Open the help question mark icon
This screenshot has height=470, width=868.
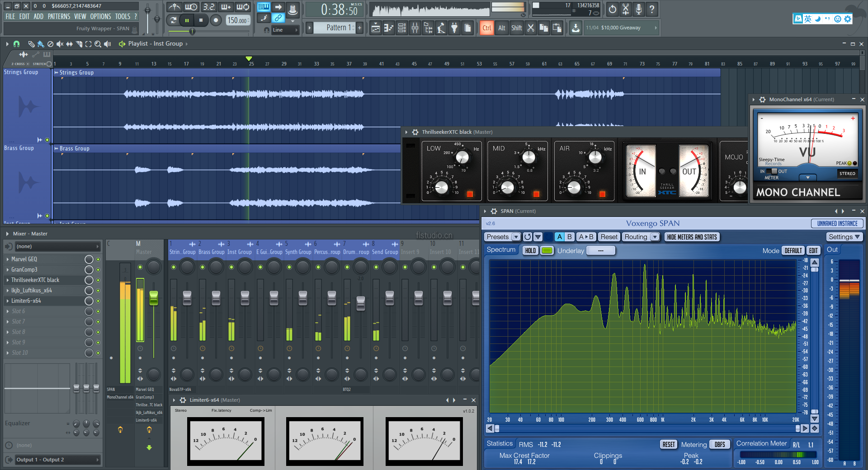coord(651,9)
